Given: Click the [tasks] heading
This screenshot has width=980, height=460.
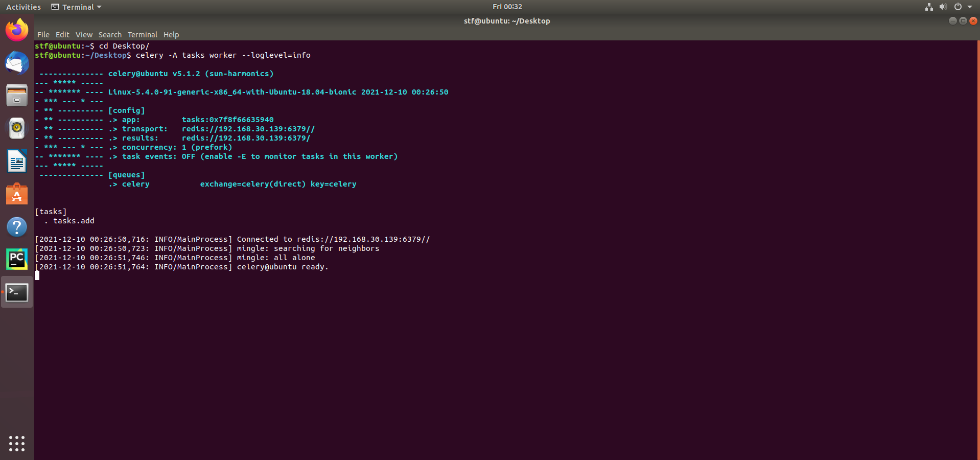Looking at the screenshot, I should [51, 212].
